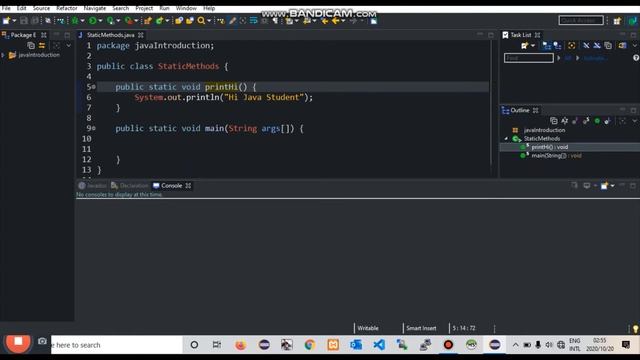This screenshot has height=360, width=640.
Task: Click Open Console icon in Console view
Action: click(604, 186)
